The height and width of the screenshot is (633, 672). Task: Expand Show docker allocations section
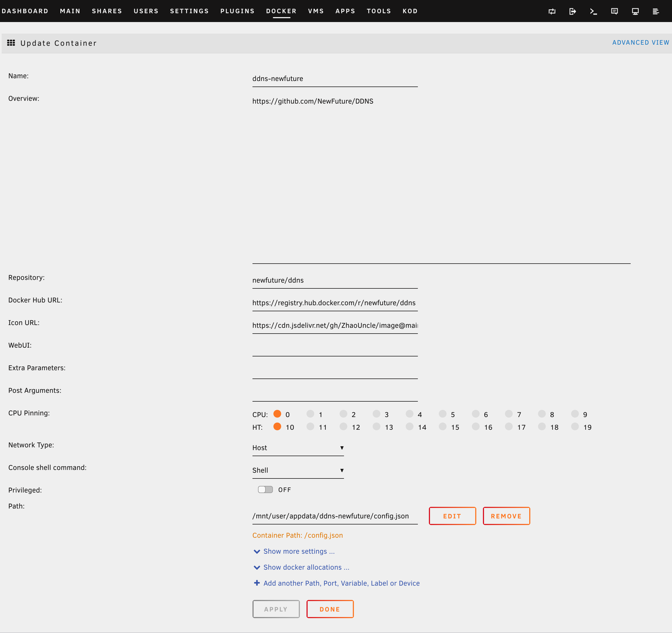[x=306, y=567]
